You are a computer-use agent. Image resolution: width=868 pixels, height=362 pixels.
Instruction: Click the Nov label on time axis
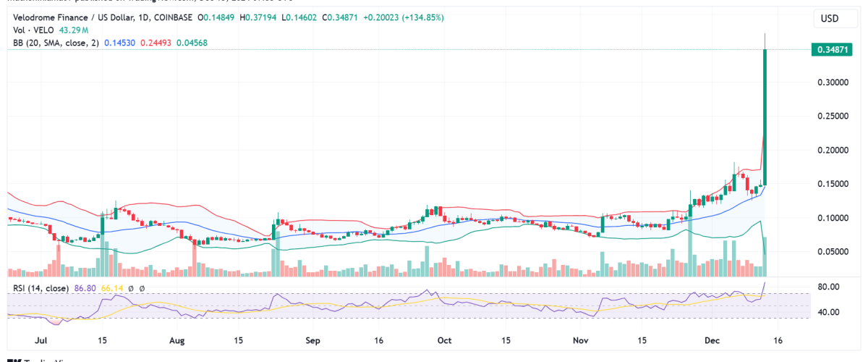point(581,339)
